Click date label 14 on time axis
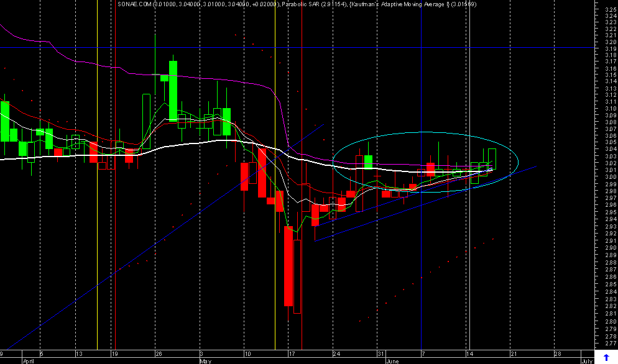Screen dimensions: 618x364 pyautogui.click(x=469, y=354)
